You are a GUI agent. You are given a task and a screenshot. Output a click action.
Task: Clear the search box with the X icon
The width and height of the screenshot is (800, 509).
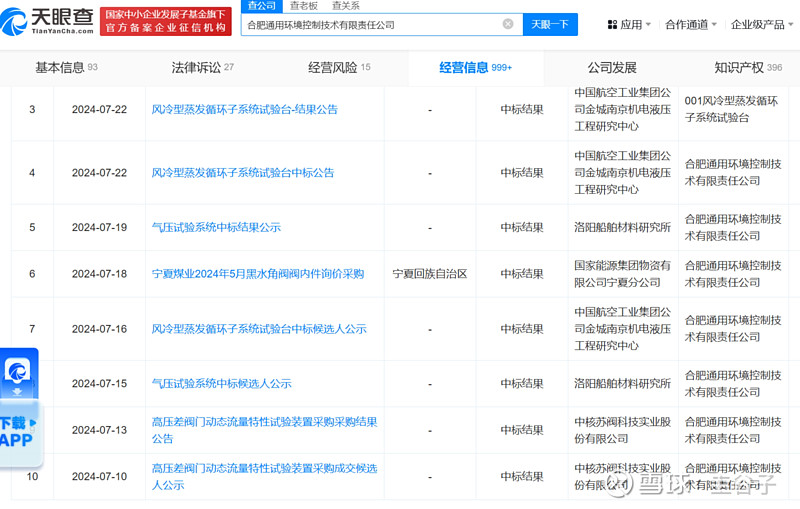508,24
